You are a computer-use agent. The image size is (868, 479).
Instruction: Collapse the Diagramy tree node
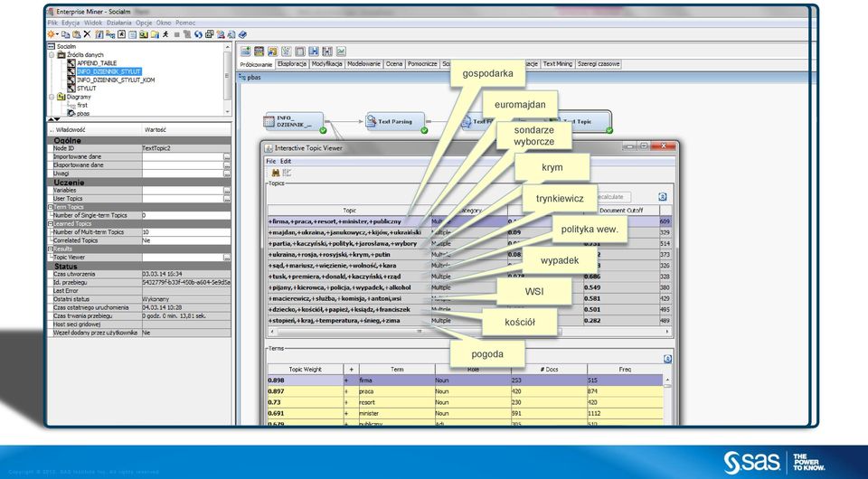52,97
